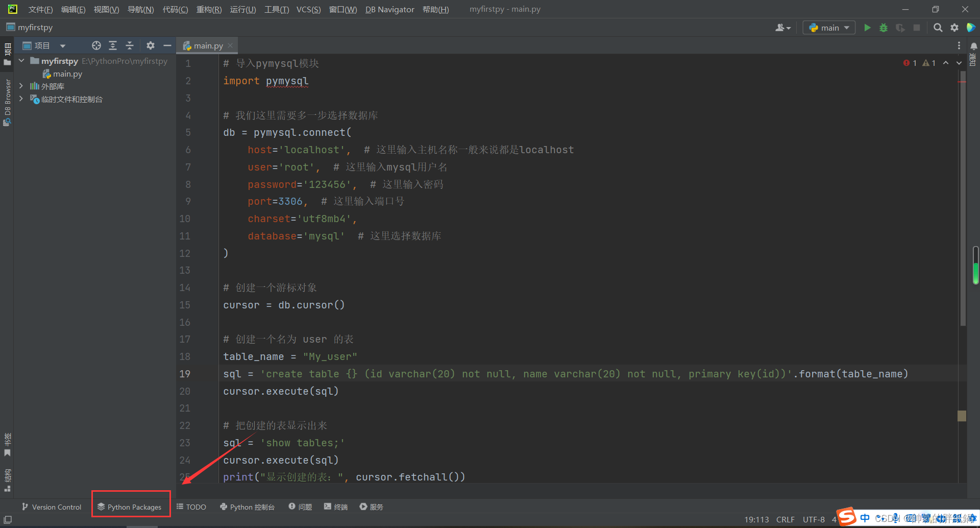Open the TODO tool window
980x528 pixels.
191,507
